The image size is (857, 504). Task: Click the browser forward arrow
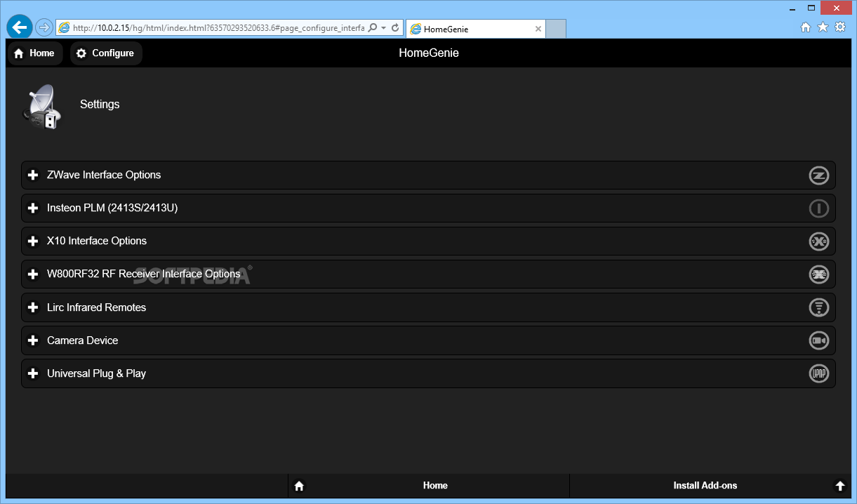44,27
